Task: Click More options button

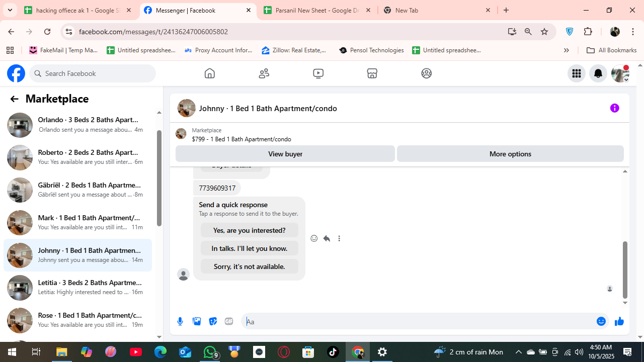Action: point(510,154)
